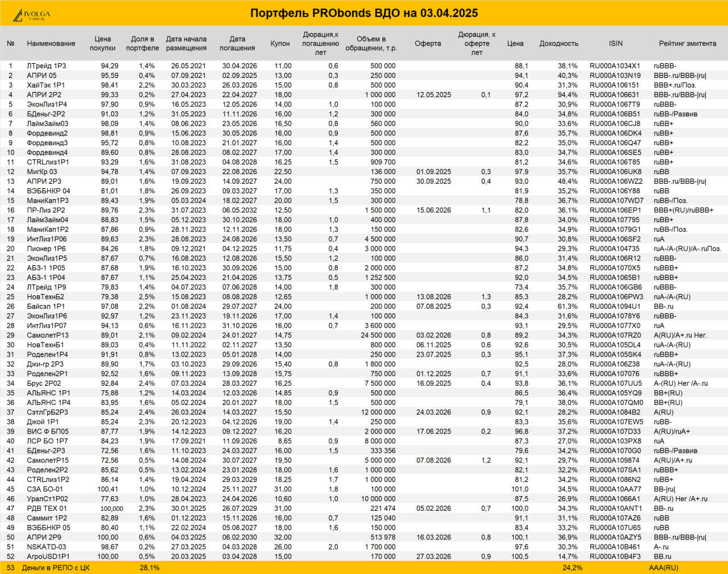Click the volume value '12 000 000'

point(378,412)
